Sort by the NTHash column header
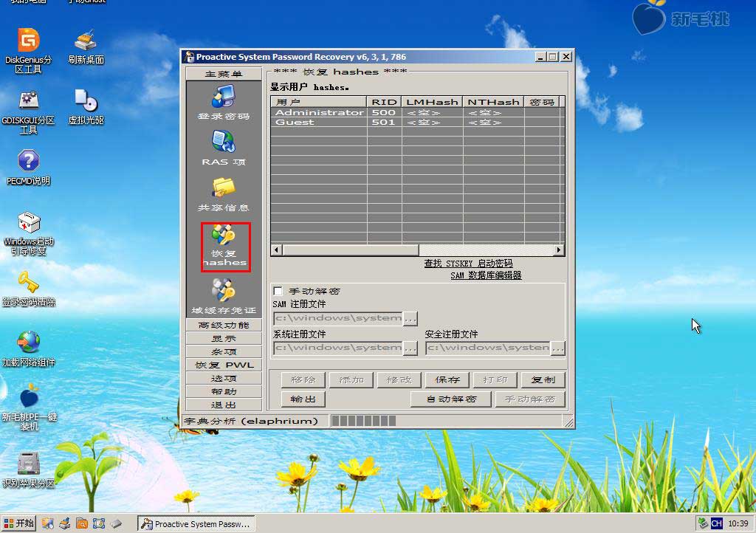The image size is (756, 533). (x=493, y=102)
